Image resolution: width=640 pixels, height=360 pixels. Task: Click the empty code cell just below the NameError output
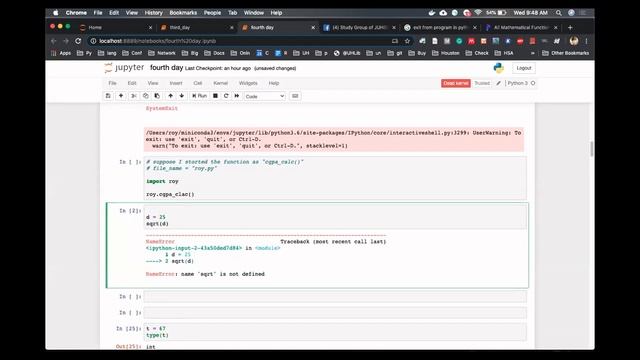pyautogui.click(x=335, y=297)
